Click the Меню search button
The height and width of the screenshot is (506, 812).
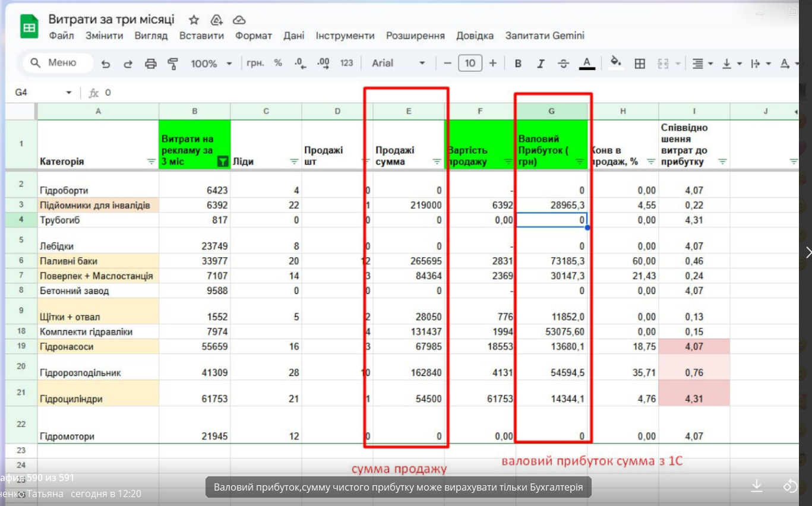pos(58,63)
